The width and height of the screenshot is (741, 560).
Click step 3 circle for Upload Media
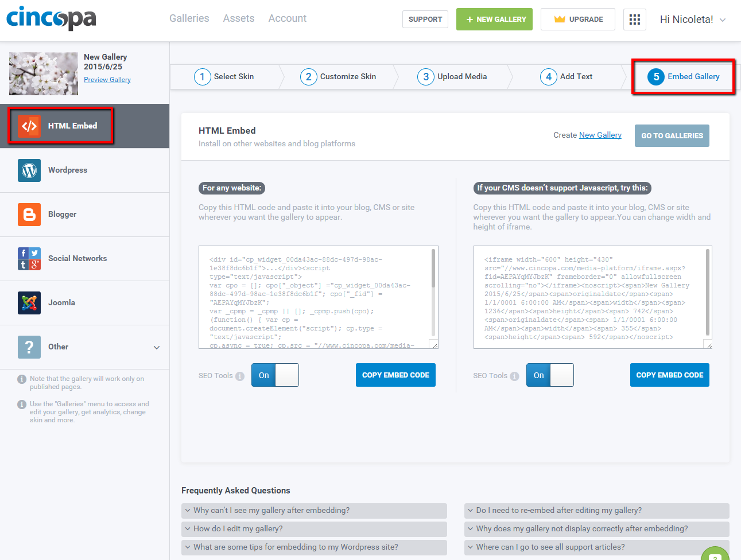[x=426, y=77]
